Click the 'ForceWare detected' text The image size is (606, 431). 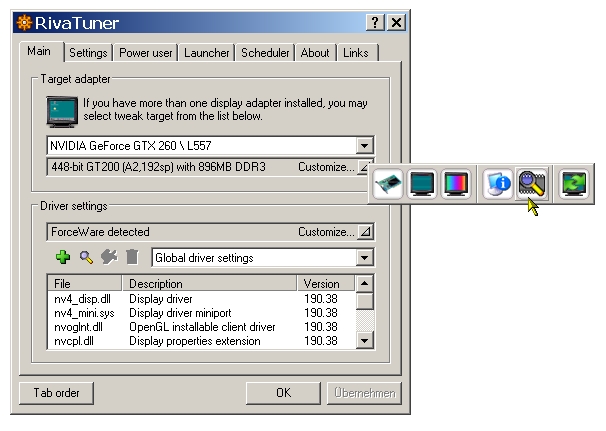pyautogui.click(x=100, y=232)
